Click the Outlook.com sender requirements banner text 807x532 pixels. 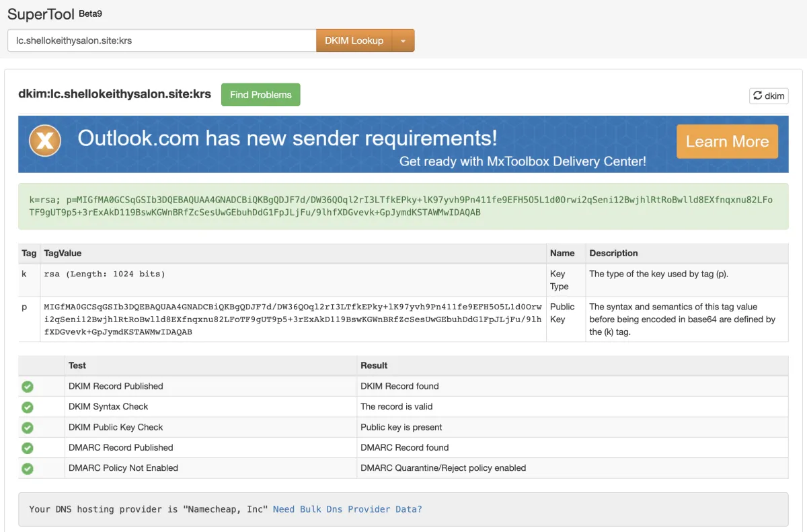288,138
